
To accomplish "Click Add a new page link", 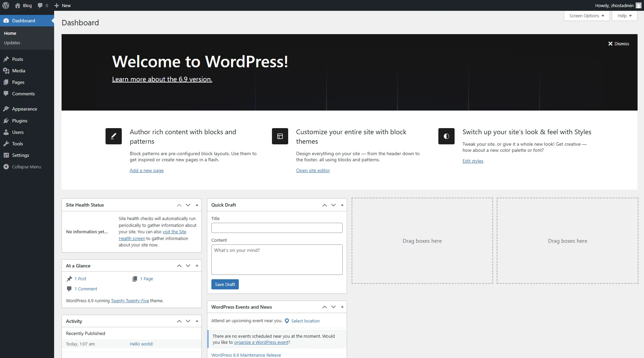I will tap(147, 170).
